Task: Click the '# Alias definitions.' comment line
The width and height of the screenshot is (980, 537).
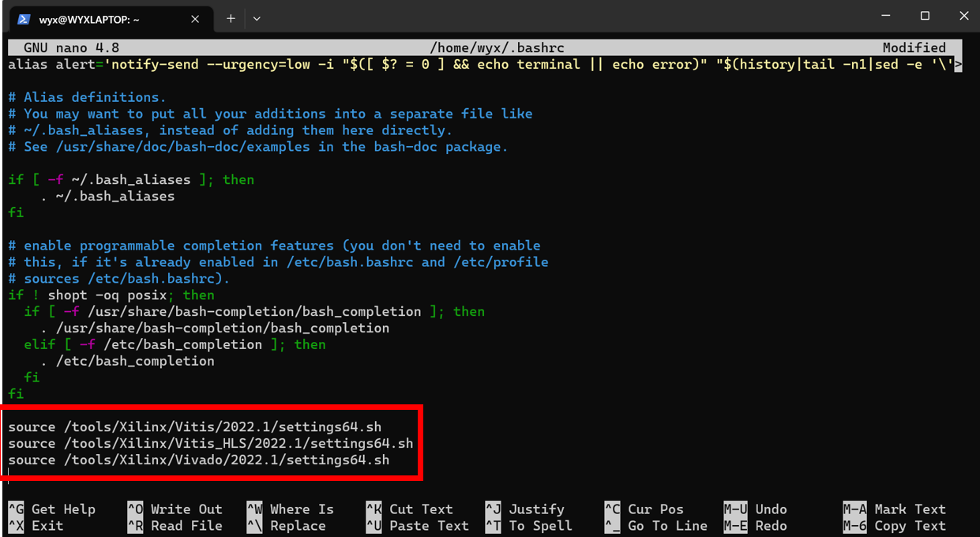Action: coord(87,97)
